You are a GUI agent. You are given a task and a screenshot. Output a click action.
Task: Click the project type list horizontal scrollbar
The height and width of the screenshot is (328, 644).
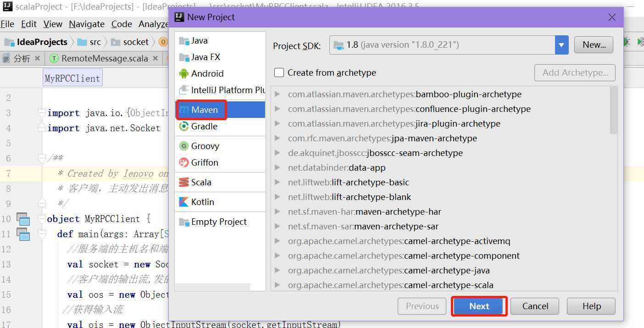(213, 287)
